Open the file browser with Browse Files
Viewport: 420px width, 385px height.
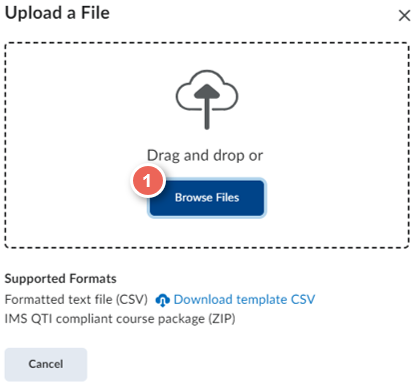207,198
